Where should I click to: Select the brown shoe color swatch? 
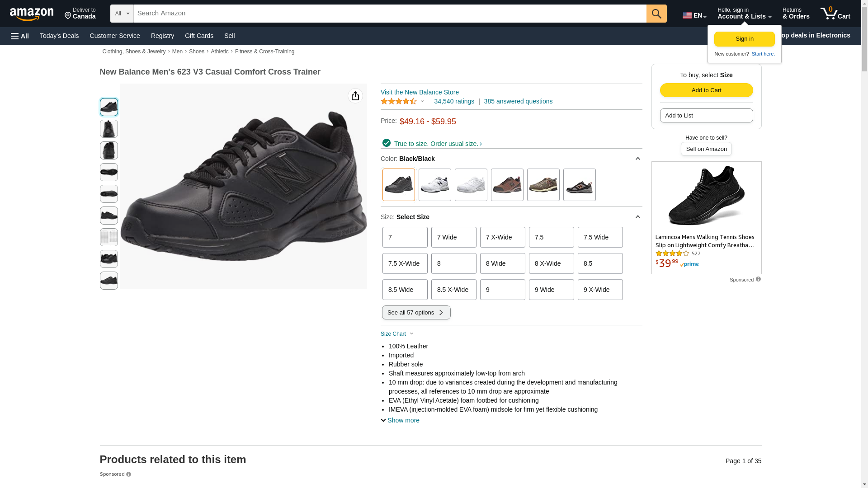(x=507, y=185)
